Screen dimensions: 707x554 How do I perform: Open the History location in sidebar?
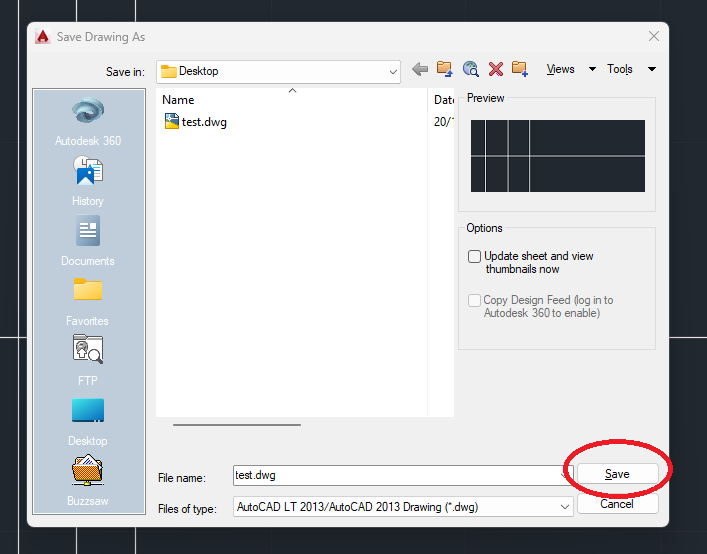click(88, 182)
